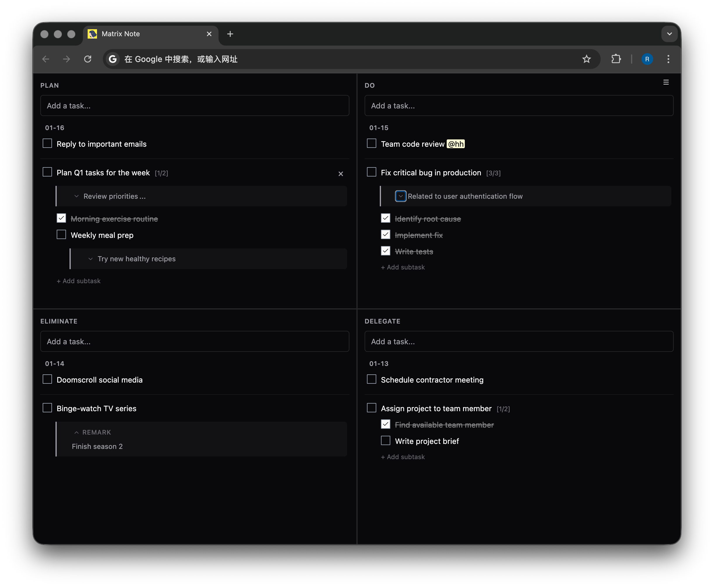Focus the ELIMINATE Add a task field
Screen dimensions: 714x588
coord(194,341)
